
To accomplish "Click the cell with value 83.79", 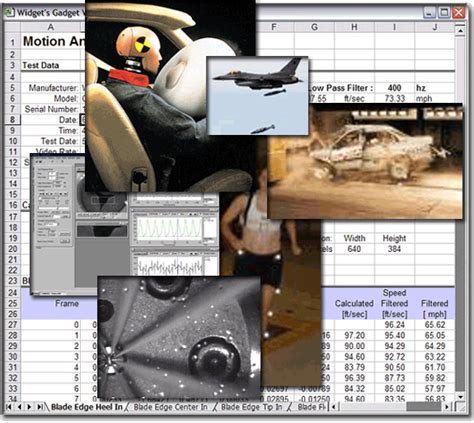I will point(354,367).
